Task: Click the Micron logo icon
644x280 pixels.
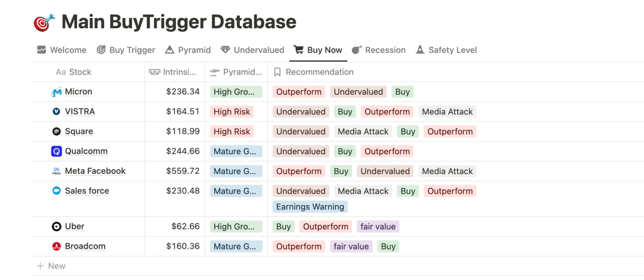Action: point(56,92)
